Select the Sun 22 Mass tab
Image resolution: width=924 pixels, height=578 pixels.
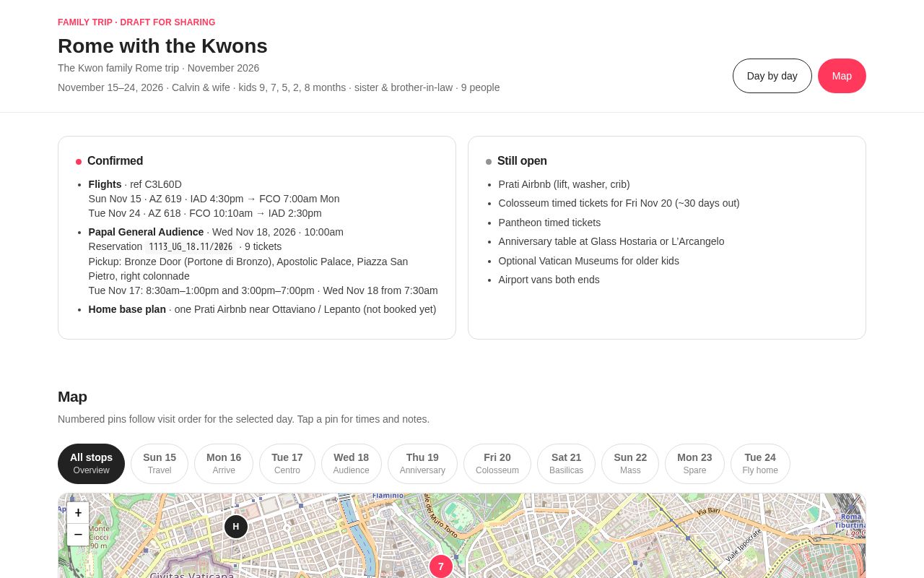coord(630,464)
